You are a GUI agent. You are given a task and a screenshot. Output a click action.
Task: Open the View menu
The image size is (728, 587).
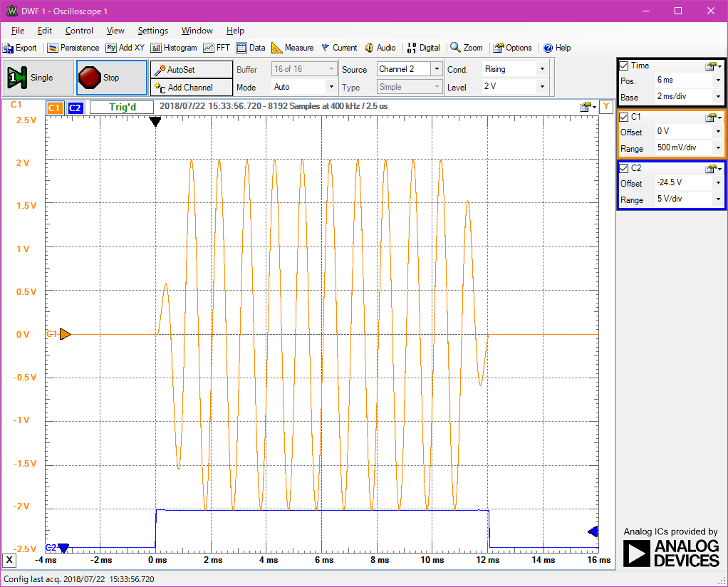tap(115, 31)
